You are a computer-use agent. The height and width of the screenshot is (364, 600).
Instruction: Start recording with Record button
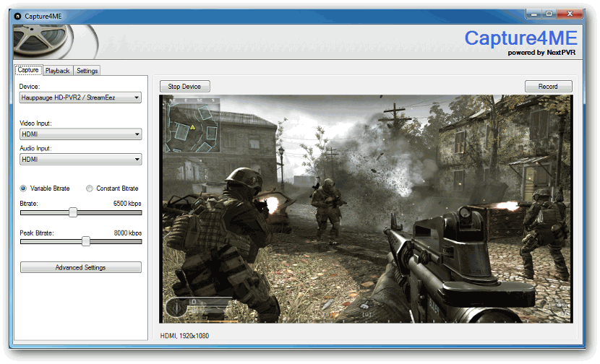tap(548, 87)
